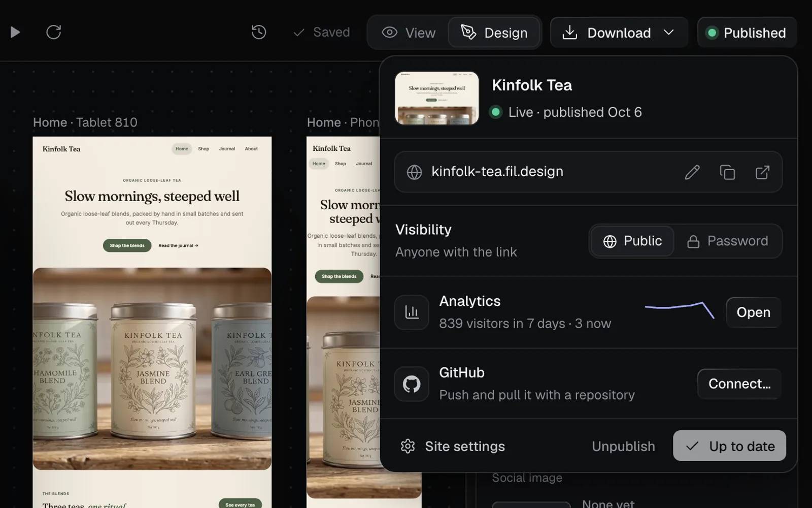Open the version history clock icon
Image resolution: width=812 pixels, height=508 pixels.
(x=259, y=33)
